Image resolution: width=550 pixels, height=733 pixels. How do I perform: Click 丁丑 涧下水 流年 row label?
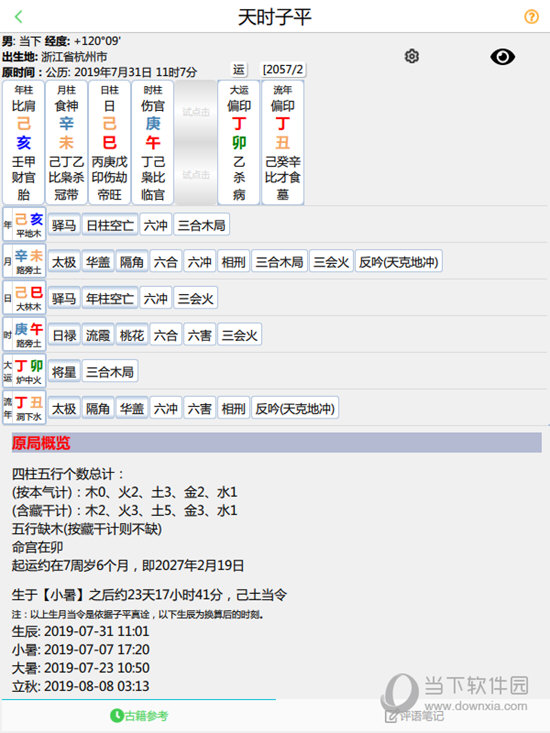tap(24, 408)
